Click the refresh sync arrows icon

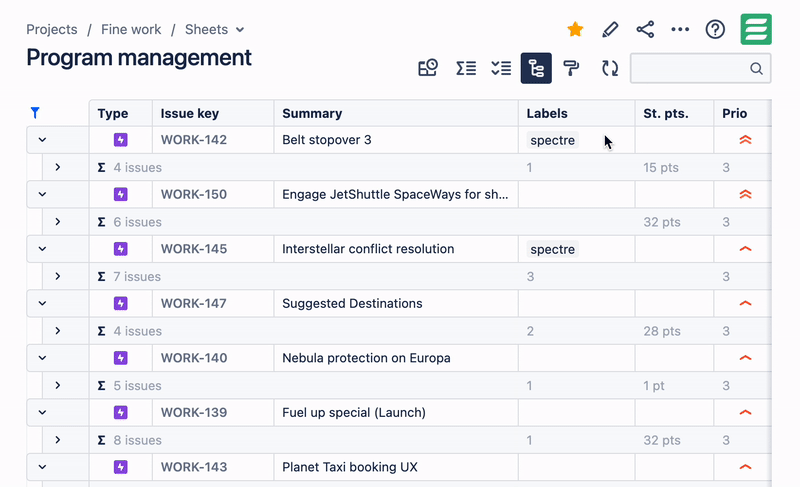click(610, 68)
